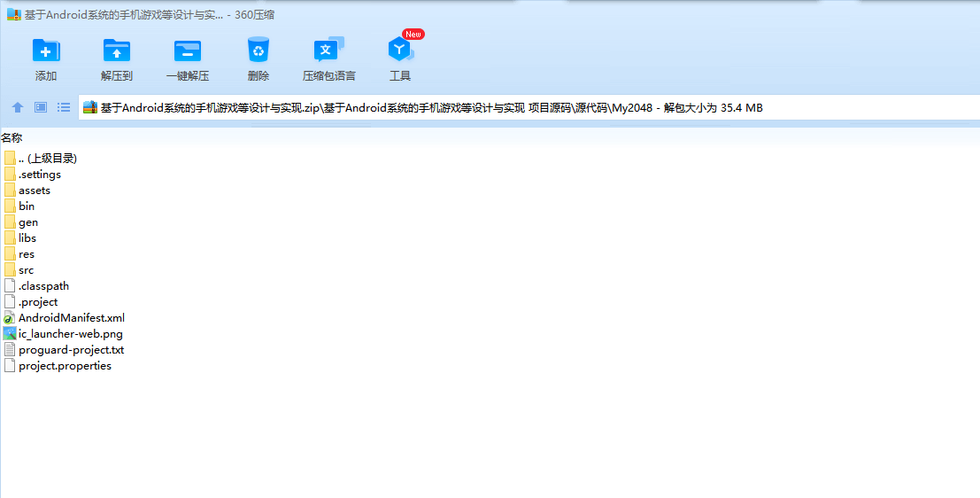Click the libs folder icon
Screen dimensions: 980x498
tap(10, 237)
